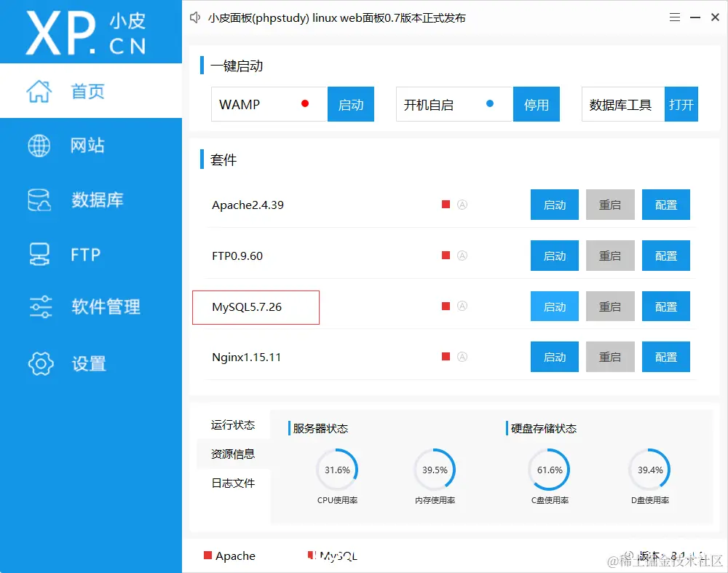Screen dimensions: 728x573
Task: Click the MySQL5.7.26 label
Action: click(247, 307)
